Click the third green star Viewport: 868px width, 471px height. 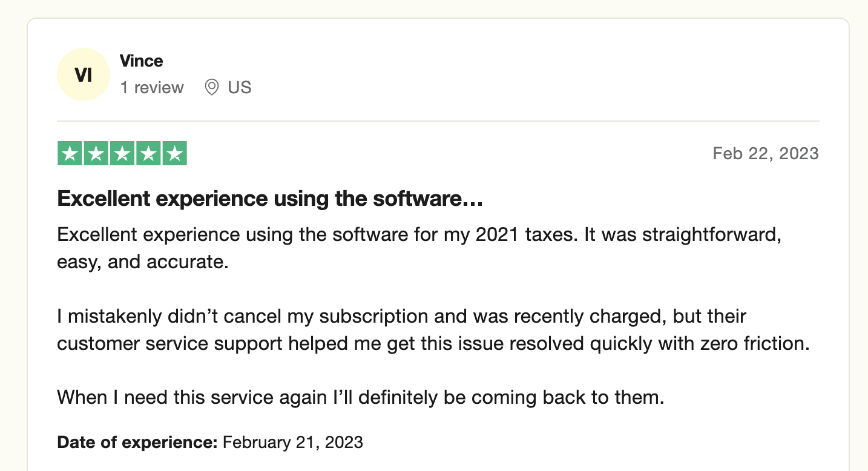(122, 154)
